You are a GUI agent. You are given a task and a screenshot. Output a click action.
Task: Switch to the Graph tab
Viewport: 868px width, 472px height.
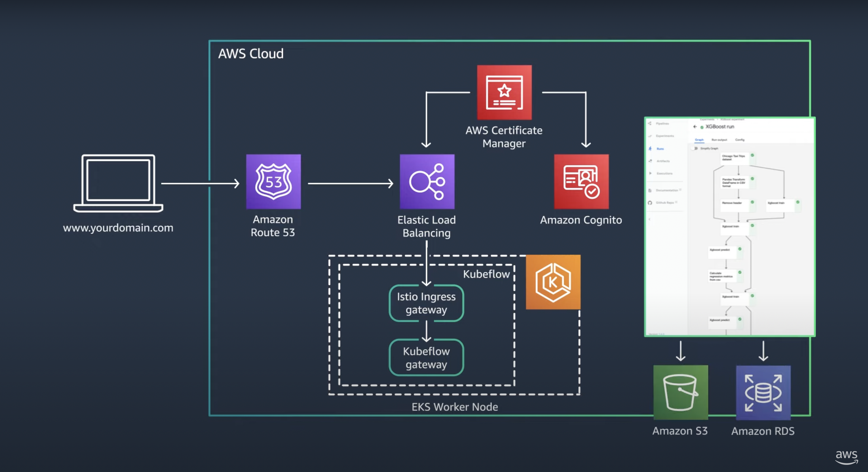click(x=699, y=140)
